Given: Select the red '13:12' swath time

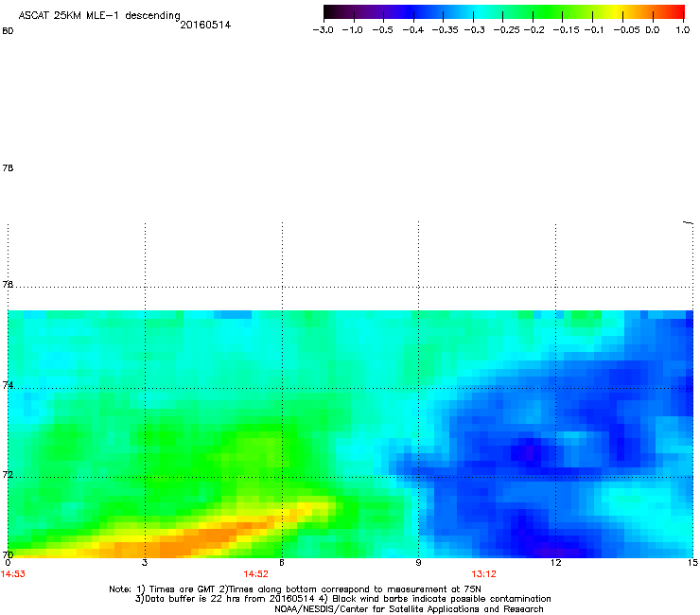Looking at the screenshot, I should click(484, 574).
